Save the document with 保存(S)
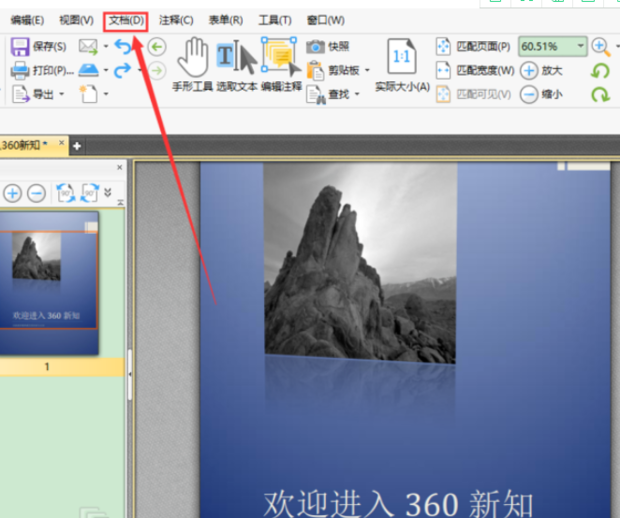Screen dimensions: 620x518 (x=38, y=47)
